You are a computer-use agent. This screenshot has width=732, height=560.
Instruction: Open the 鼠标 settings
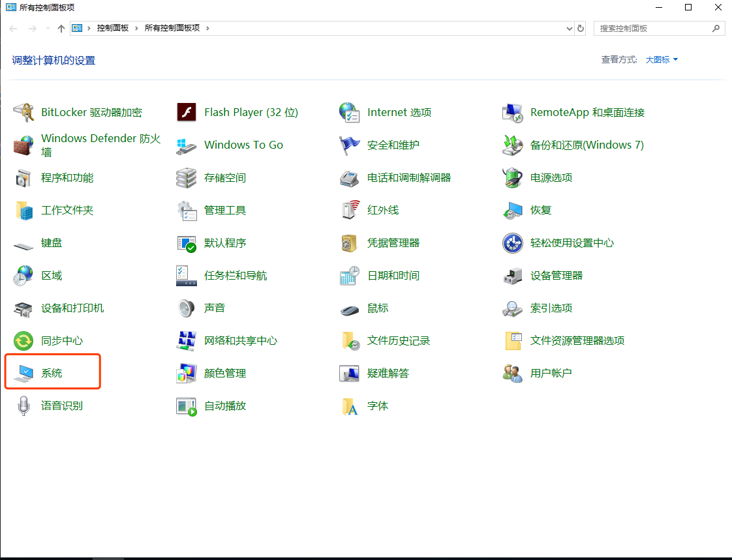click(x=380, y=308)
